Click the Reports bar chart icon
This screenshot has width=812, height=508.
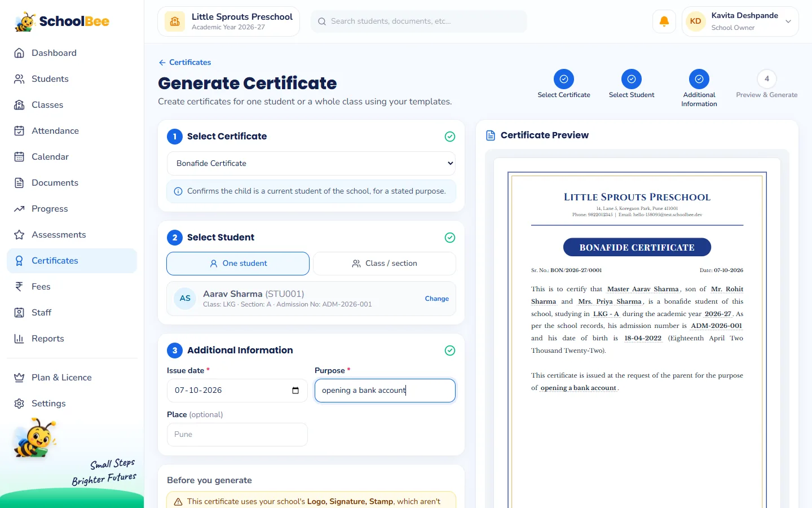pyautogui.click(x=19, y=339)
